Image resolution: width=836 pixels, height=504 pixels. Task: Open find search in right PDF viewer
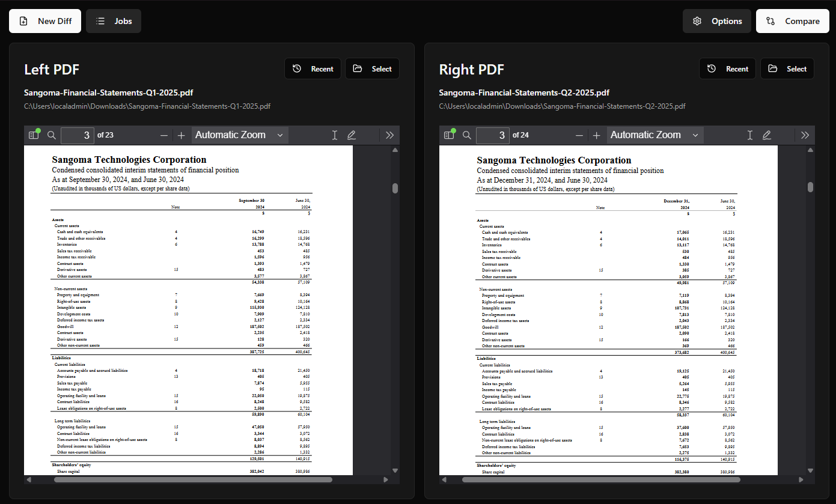(467, 135)
